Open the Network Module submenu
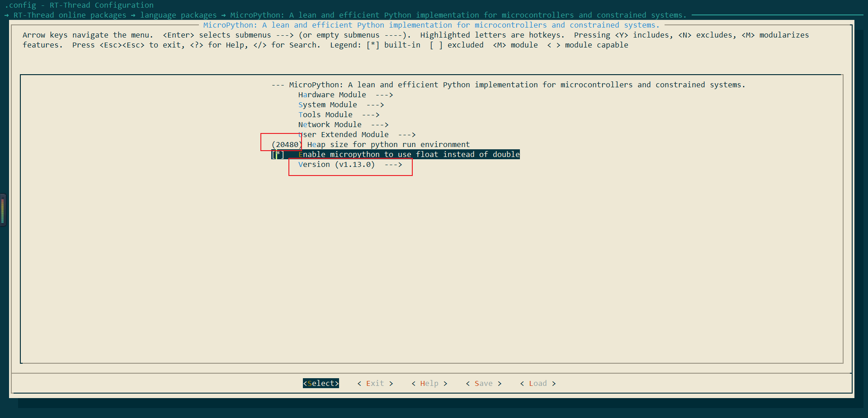This screenshot has width=868, height=418. [343, 124]
